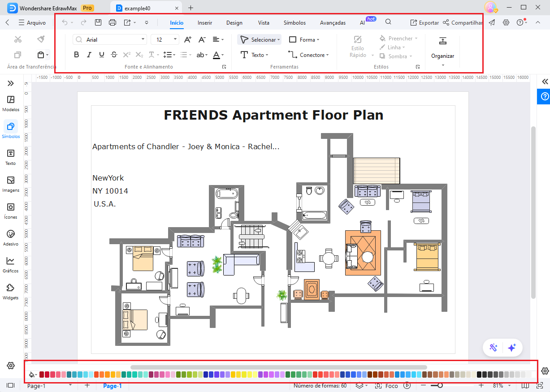This screenshot has width=550, height=392.
Task: Open the Gráficos sidebar panel
Action: pyautogui.click(x=11, y=264)
